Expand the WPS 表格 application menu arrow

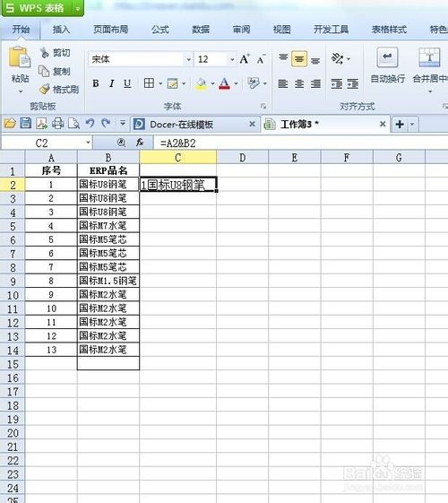(x=78, y=9)
